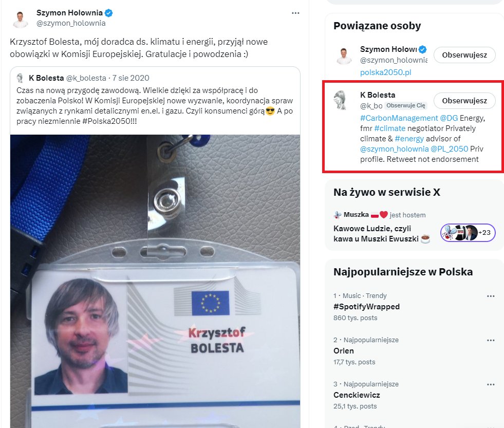This screenshot has height=428, width=504.
Task: Open the Cenckiewicz trend more options dots
Action: (491, 384)
